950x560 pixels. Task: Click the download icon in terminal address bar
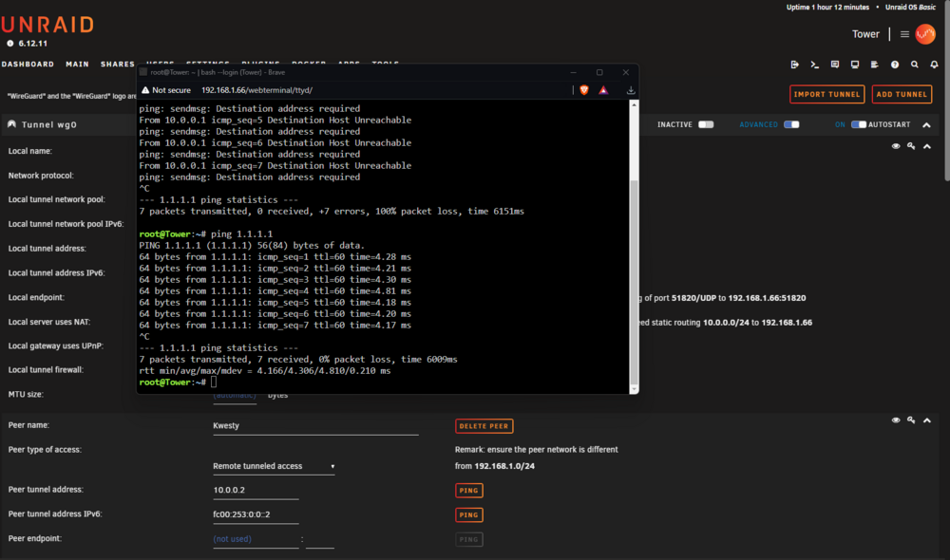[x=631, y=90]
